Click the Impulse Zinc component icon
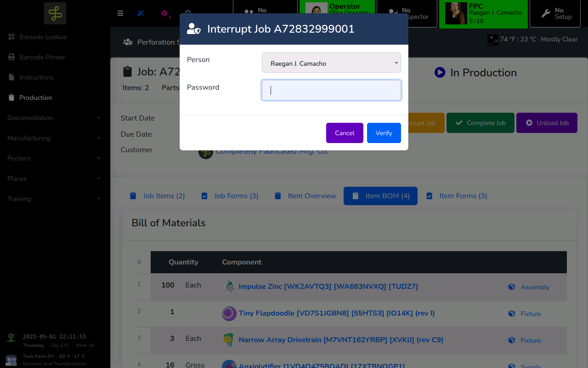 (x=229, y=287)
